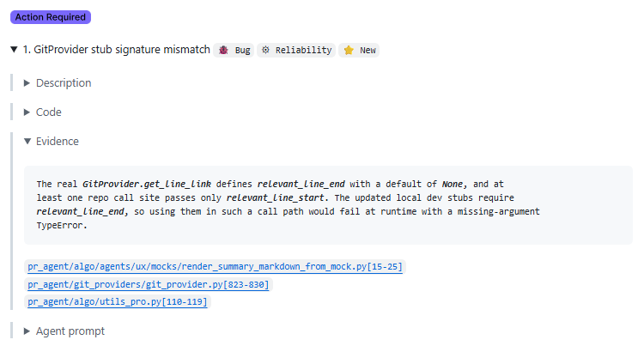Click the Action Required badge
Image resolution: width=644 pixels, height=352 pixels.
click(x=51, y=17)
